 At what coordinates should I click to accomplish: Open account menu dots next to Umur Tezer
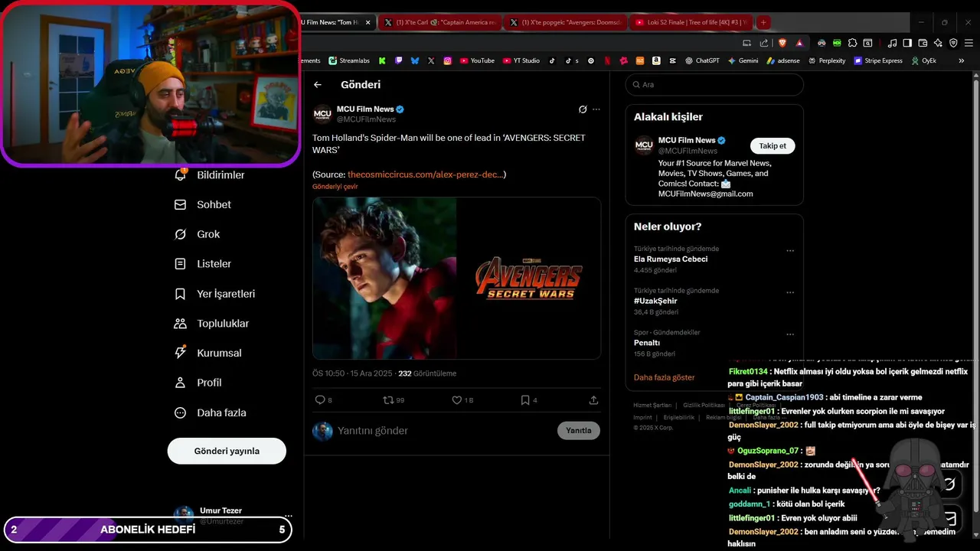click(288, 516)
